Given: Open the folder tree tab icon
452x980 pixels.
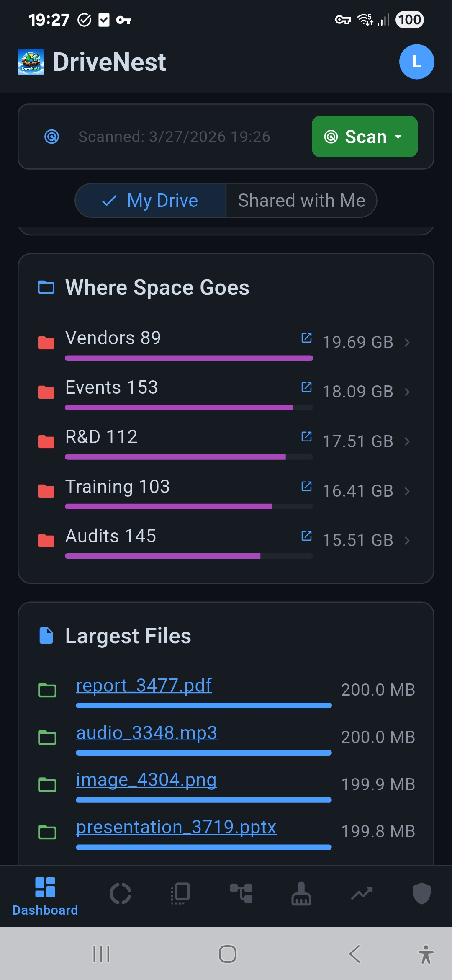Looking at the screenshot, I should click(241, 893).
